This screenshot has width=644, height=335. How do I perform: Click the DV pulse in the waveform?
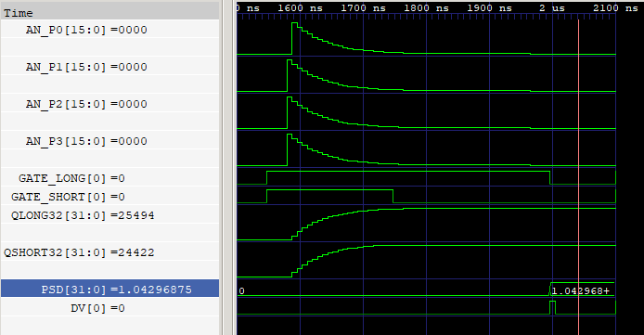[x=552, y=307]
